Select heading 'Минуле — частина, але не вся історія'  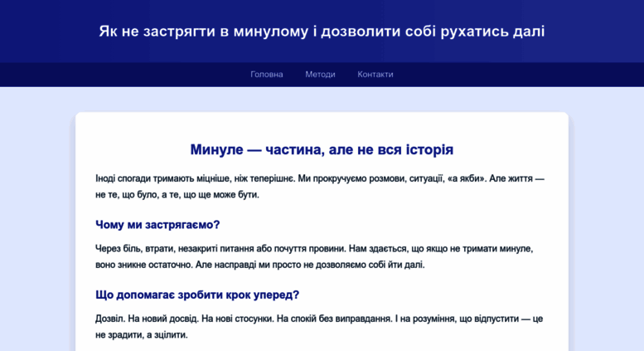(322, 149)
